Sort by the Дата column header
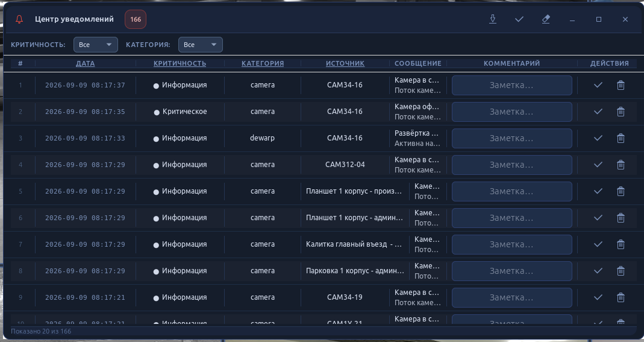This screenshot has height=342, width=644. (86, 63)
